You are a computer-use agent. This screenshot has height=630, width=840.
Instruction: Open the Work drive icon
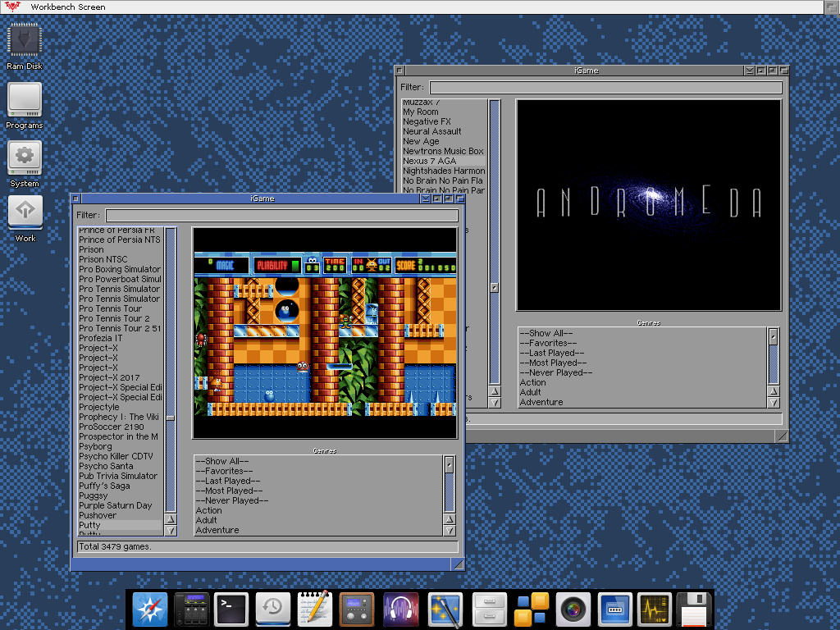click(25, 212)
